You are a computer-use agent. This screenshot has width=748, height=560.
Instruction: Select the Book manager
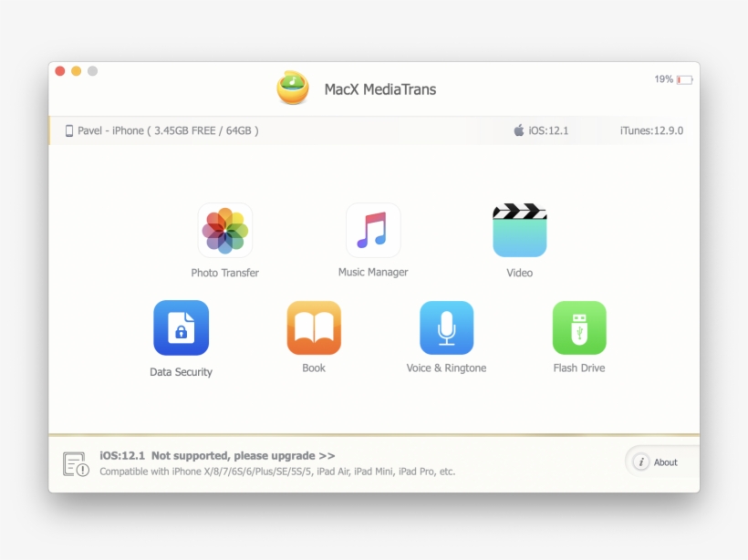point(314,327)
